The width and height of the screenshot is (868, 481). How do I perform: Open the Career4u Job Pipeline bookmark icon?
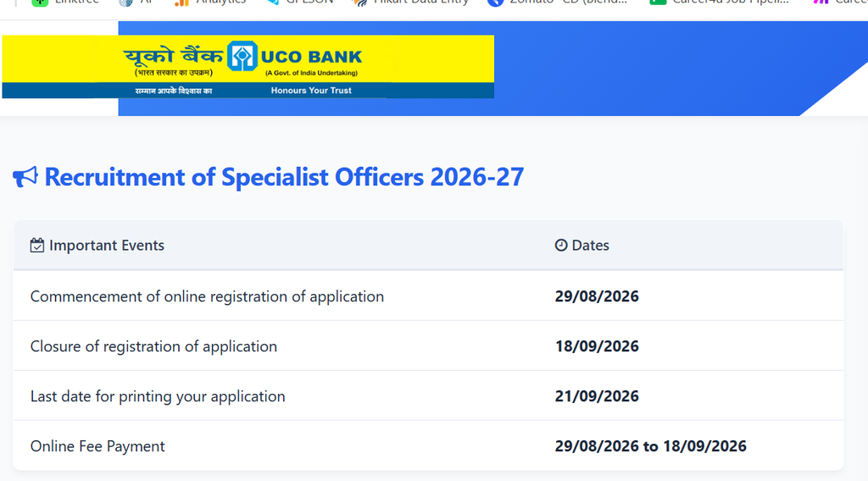[x=658, y=3]
